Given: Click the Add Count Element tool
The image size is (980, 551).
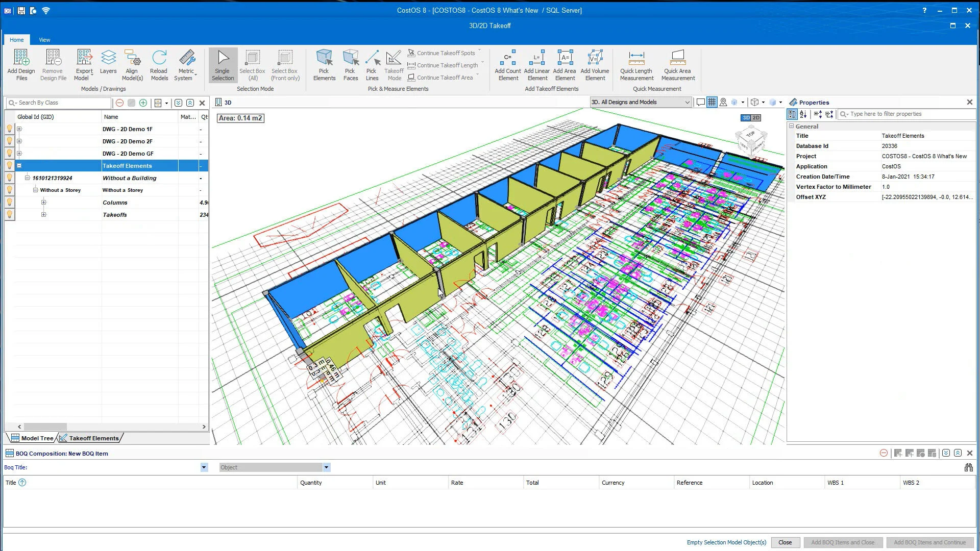Looking at the screenshot, I should (508, 64).
